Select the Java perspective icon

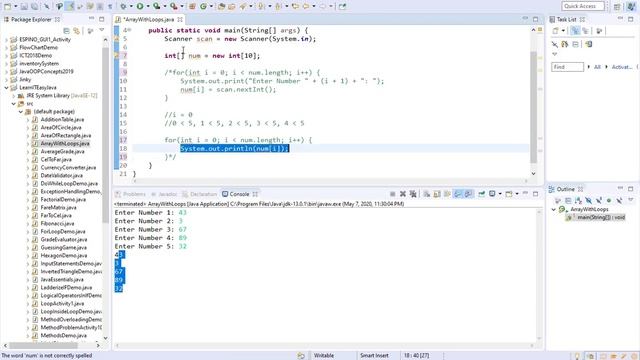pyautogui.click(x=631, y=6)
